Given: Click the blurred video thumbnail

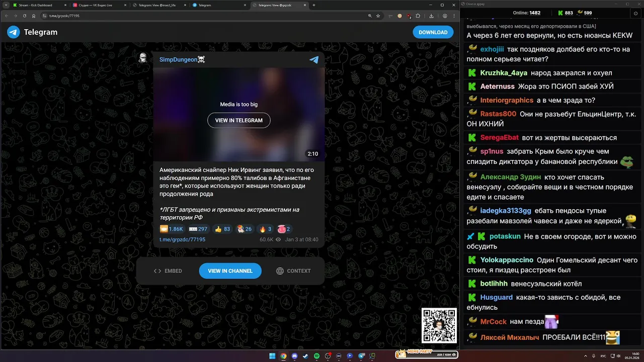Looking at the screenshot, I should pyautogui.click(x=239, y=115).
